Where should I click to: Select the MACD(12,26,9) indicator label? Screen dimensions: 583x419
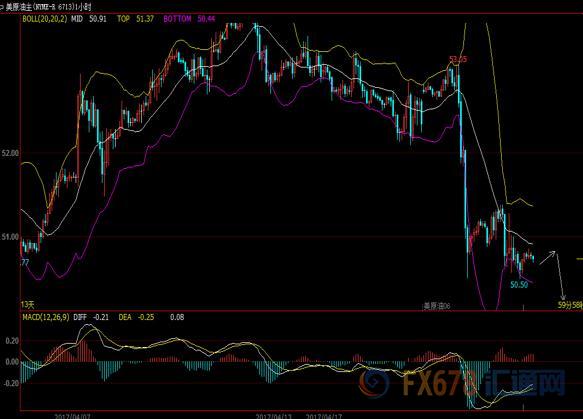[45, 317]
